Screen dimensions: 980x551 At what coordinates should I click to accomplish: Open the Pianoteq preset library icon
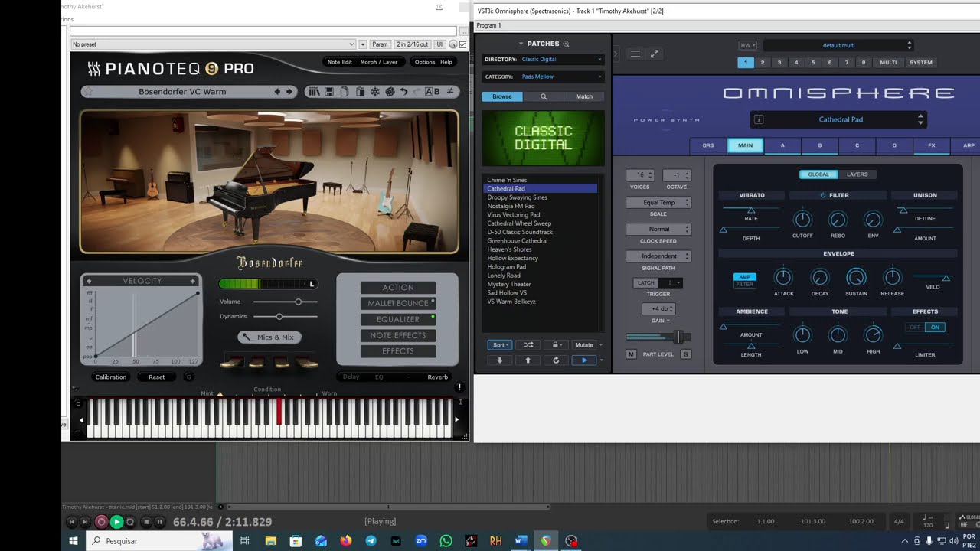(x=314, y=92)
